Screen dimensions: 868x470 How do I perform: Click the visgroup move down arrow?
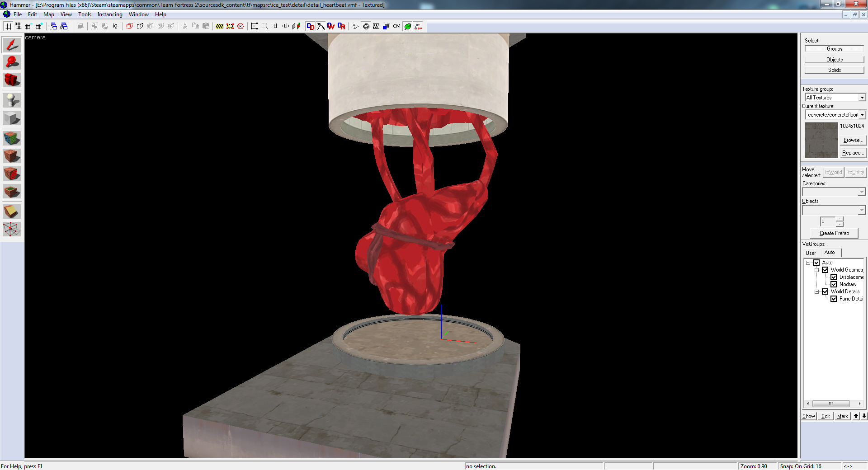pos(864,416)
